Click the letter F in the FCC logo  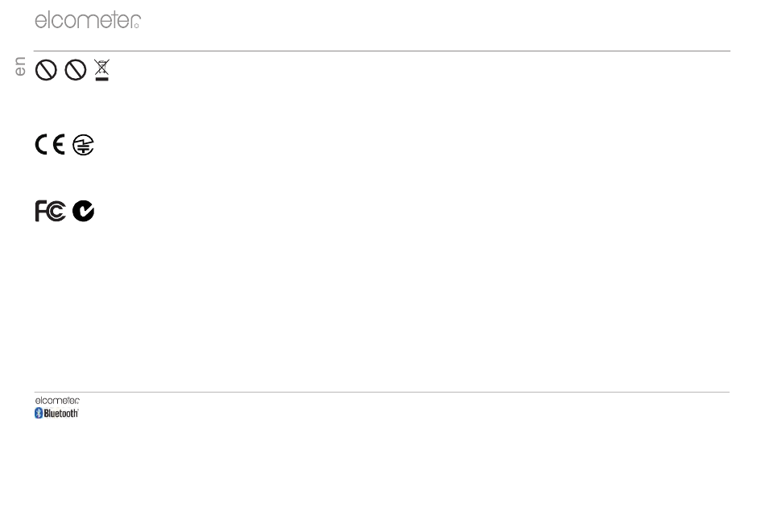click(x=40, y=211)
